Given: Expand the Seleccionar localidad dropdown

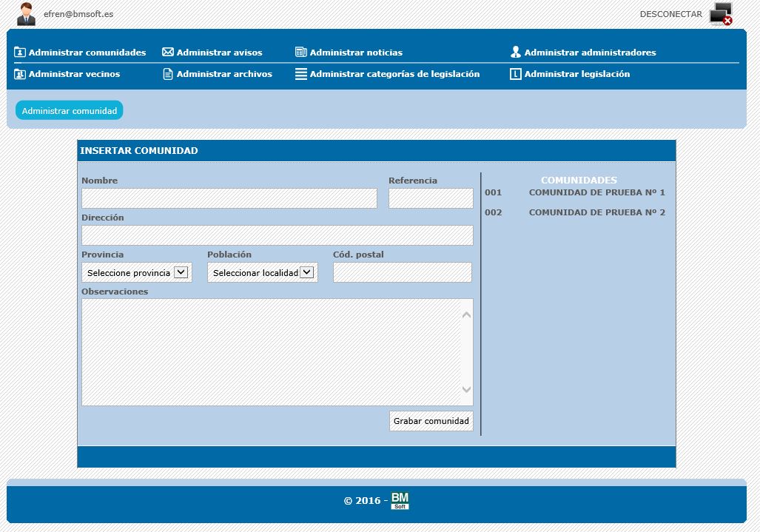Looking at the screenshot, I should tap(263, 272).
